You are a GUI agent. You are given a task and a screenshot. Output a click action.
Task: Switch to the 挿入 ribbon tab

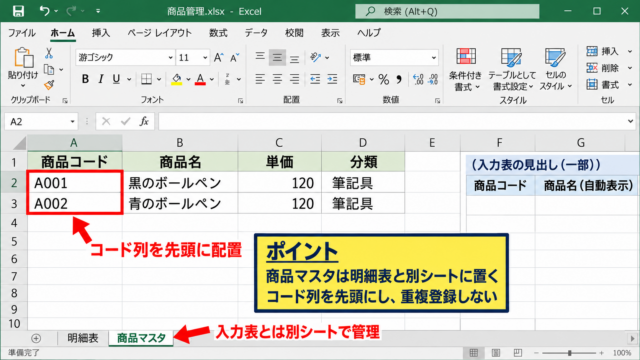point(100,33)
